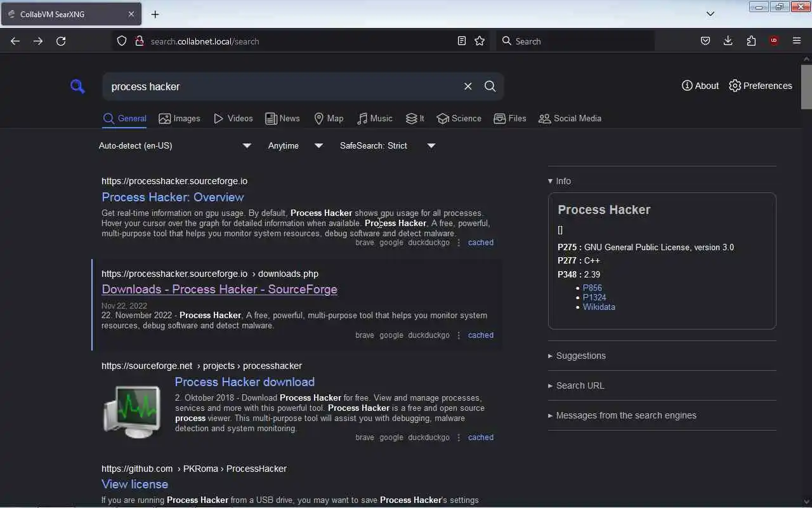
Task: Open Downloads - Process Hacker - SourceForge result
Action: pos(219,289)
